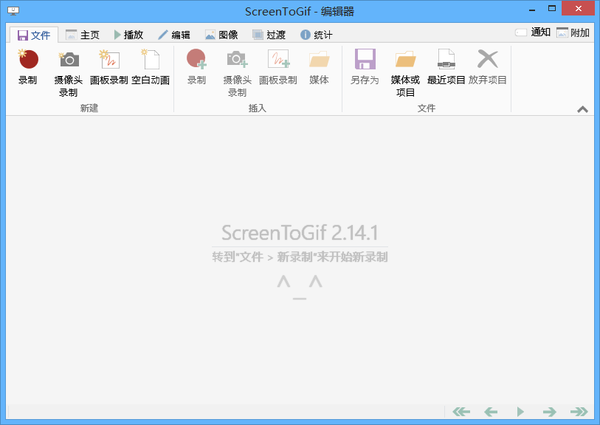Open the 播放 ribbon tab

pos(129,35)
